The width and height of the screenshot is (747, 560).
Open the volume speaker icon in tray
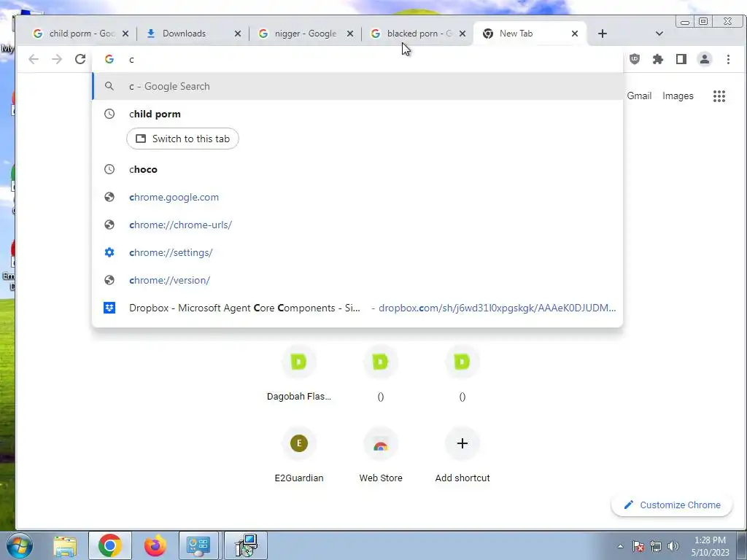pyautogui.click(x=673, y=546)
